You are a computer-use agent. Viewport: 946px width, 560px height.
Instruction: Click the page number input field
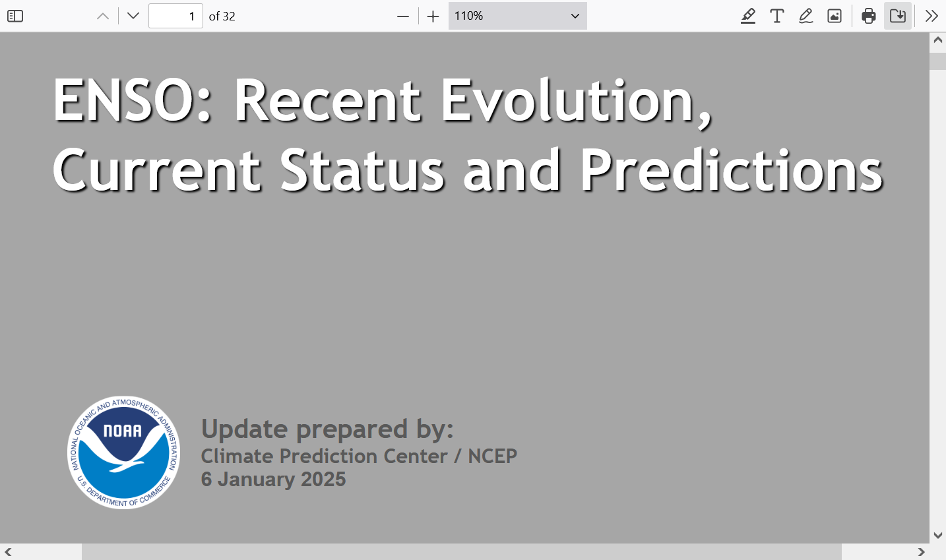175,16
